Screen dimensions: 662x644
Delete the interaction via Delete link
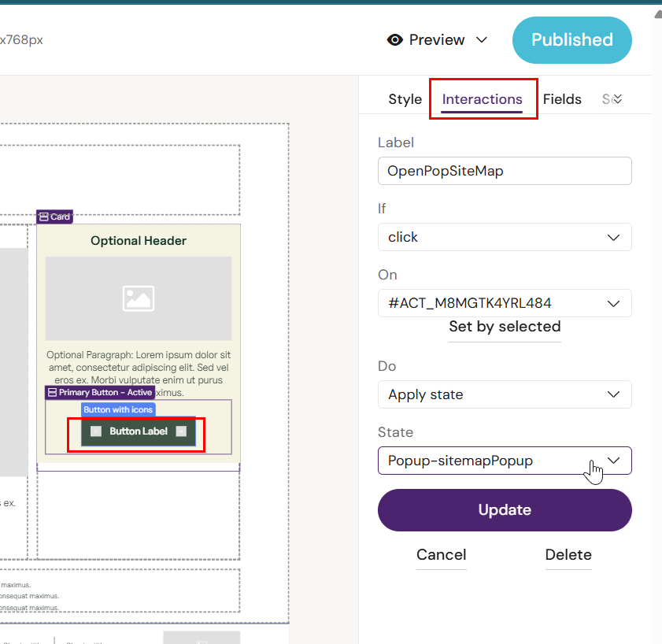click(x=568, y=555)
